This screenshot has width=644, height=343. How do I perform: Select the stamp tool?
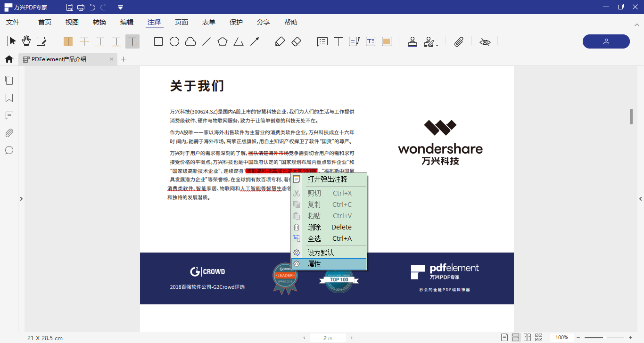point(413,41)
